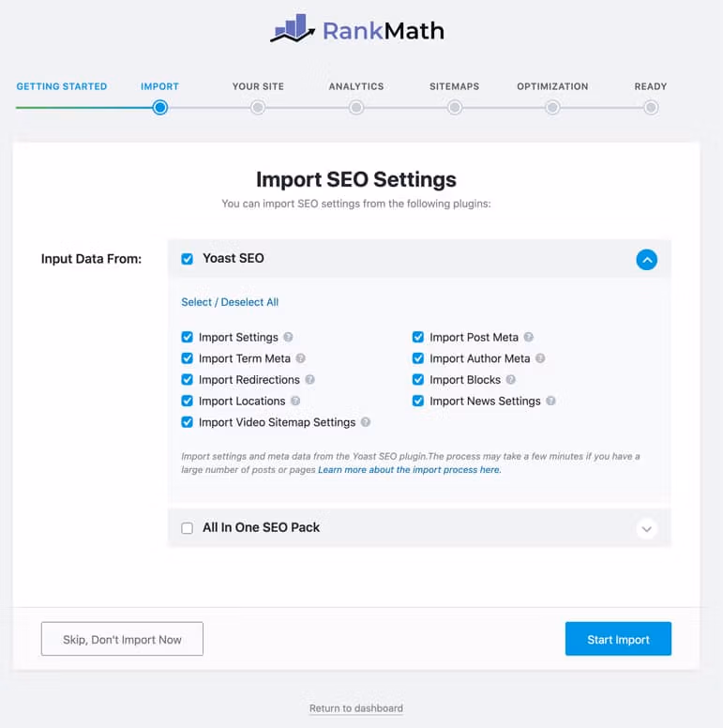Open help tooltip for Import Locations
Image resolution: width=723 pixels, height=728 pixels.
coord(295,401)
